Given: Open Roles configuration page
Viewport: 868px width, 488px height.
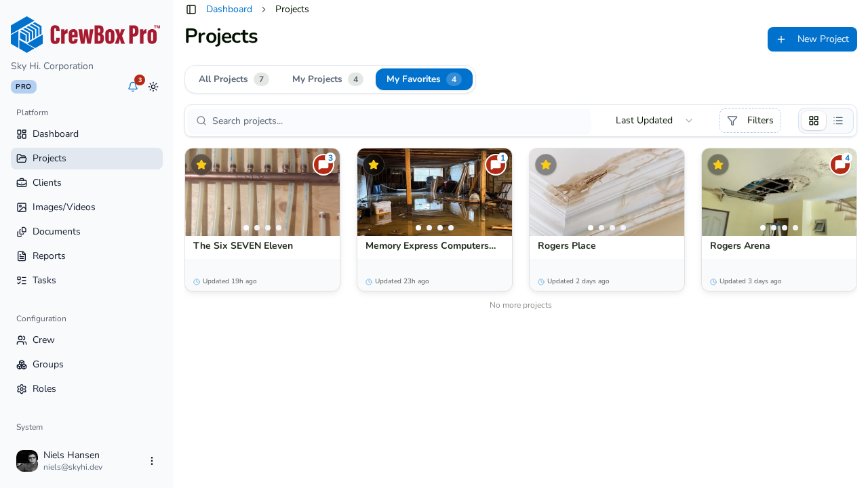Looking at the screenshot, I should (87, 389).
